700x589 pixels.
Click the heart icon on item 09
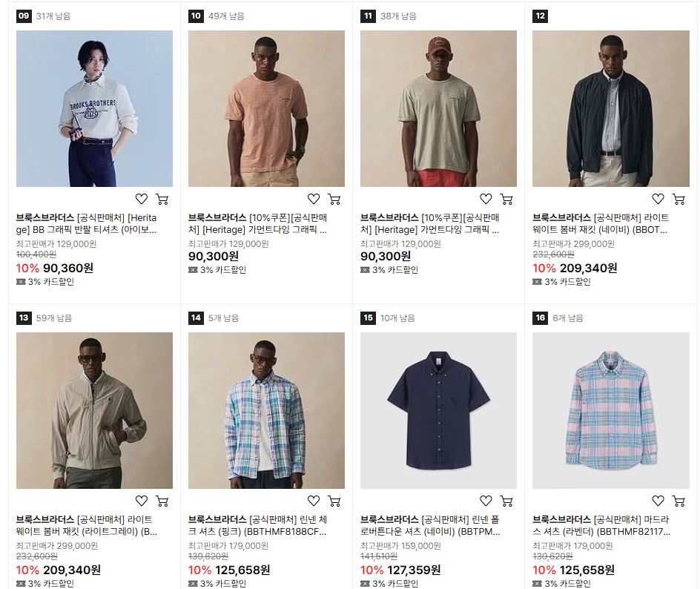pos(142,199)
